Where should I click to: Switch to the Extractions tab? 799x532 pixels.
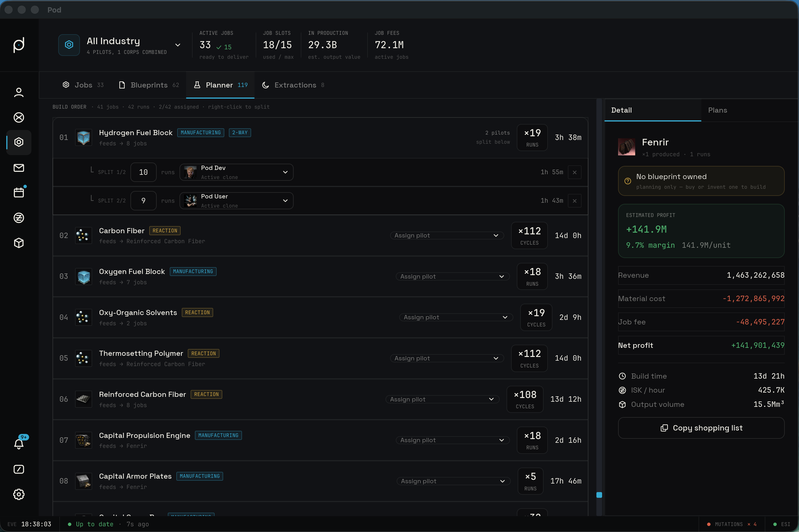pos(293,85)
